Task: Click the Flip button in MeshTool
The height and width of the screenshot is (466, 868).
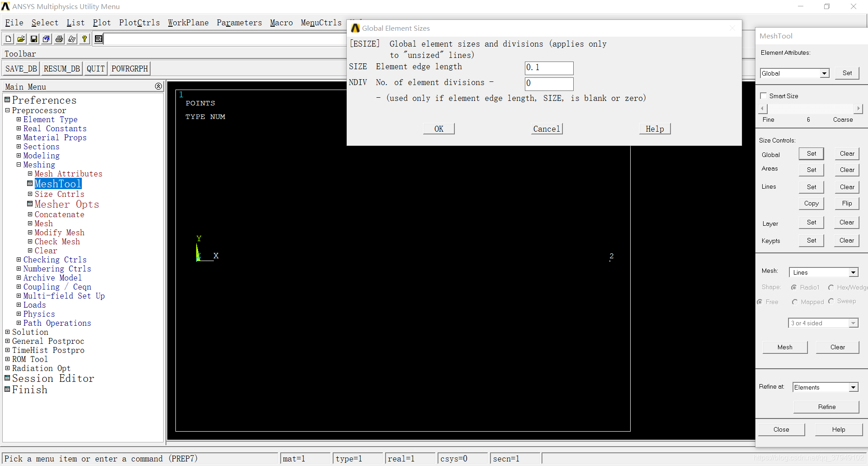Action: (847, 204)
